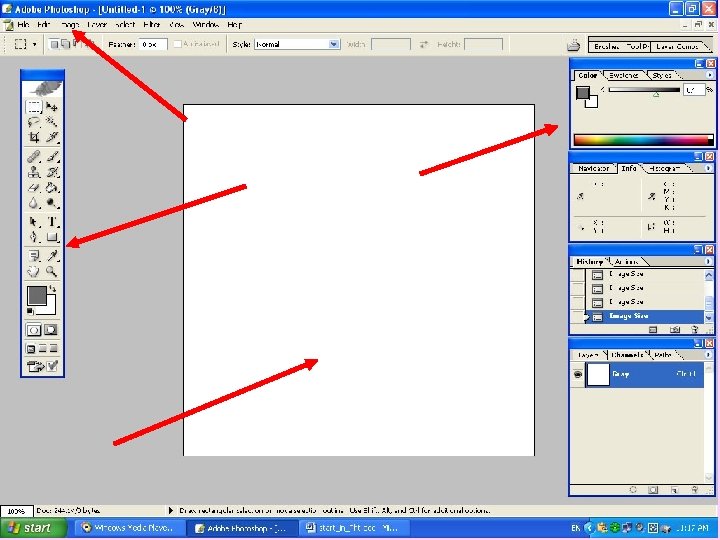This screenshot has width=720, height=540.
Task: Open the Window menu
Action: pyautogui.click(x=205, y=25)
